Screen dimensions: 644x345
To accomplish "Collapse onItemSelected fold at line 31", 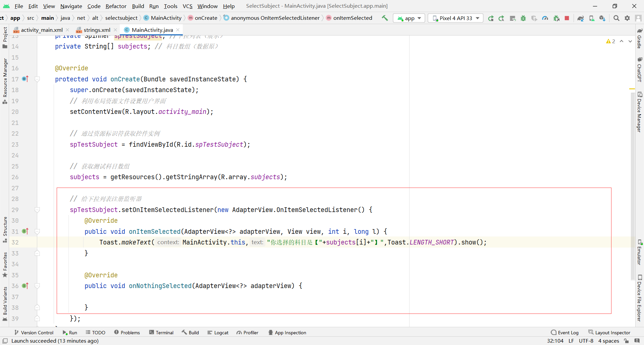I will coord(37,231).
